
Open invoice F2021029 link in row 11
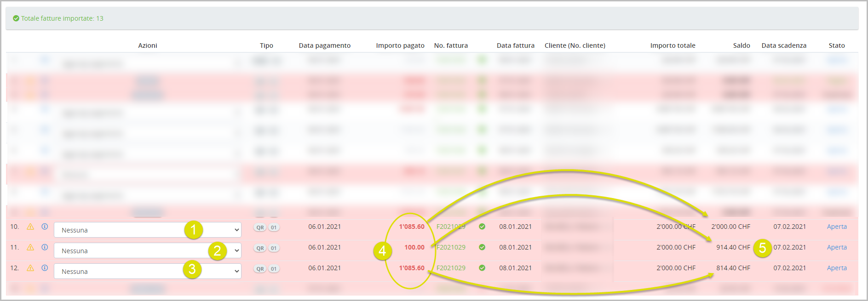451,247
